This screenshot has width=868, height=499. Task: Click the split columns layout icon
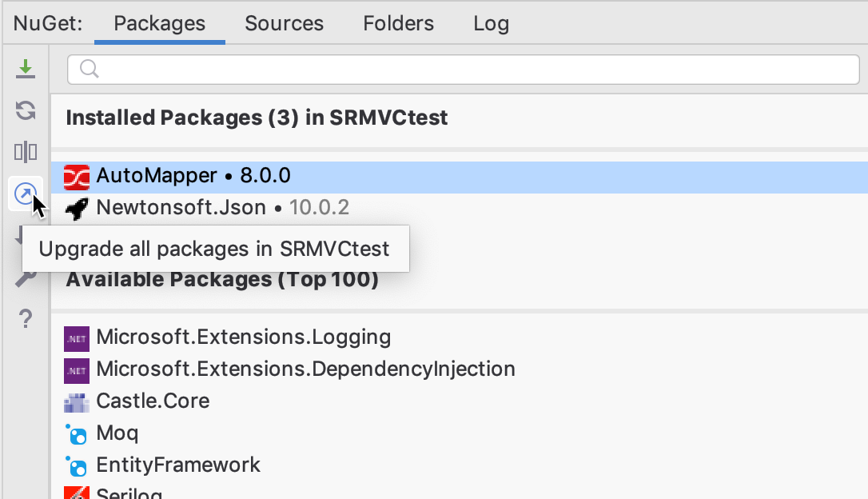click(x=26, y=152)
